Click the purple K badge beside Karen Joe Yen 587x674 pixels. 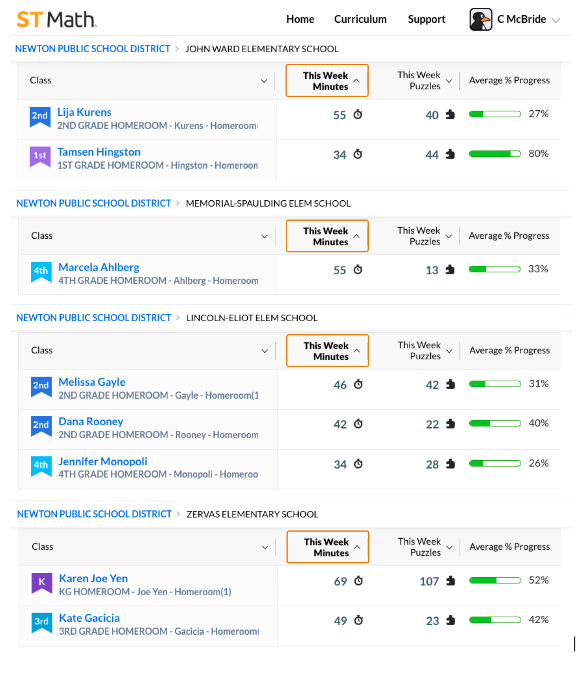coord(42,583)
